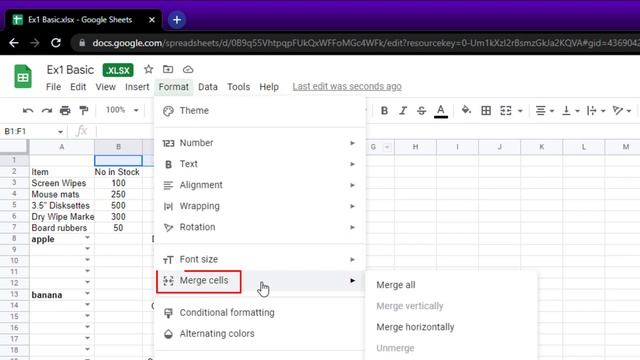Viewport: 640px width, 360px height.
Task: Open the Text submenu in Format
Action: (x=260, y=164)
